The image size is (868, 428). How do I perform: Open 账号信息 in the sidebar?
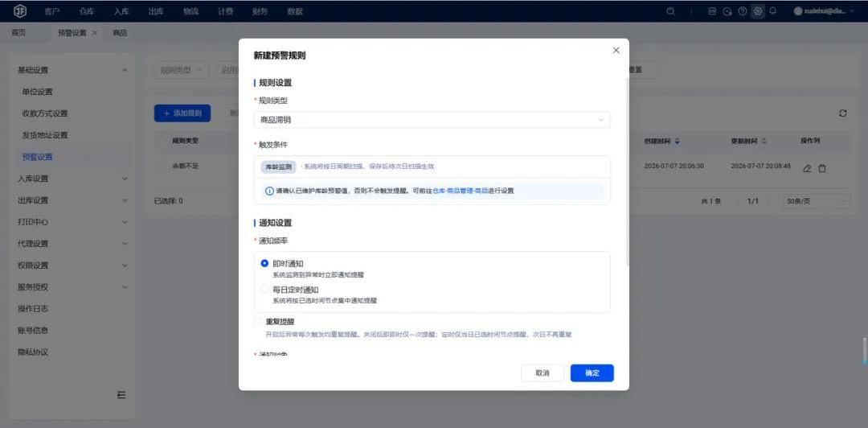tap(33, 331)
